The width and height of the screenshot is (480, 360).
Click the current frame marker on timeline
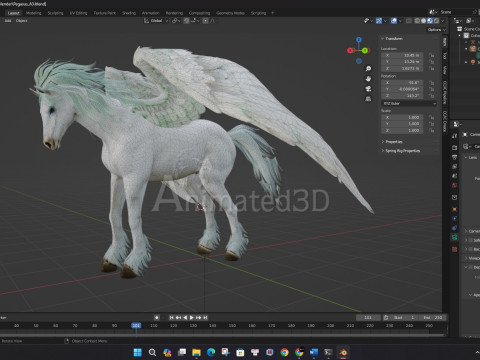pyautogui.click(x=136, y=325)
